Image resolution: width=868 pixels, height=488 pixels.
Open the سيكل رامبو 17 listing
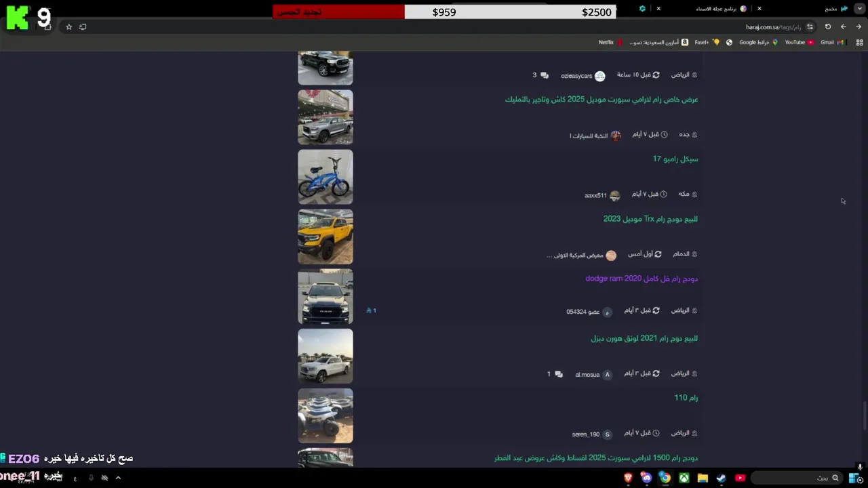(675, 159)
